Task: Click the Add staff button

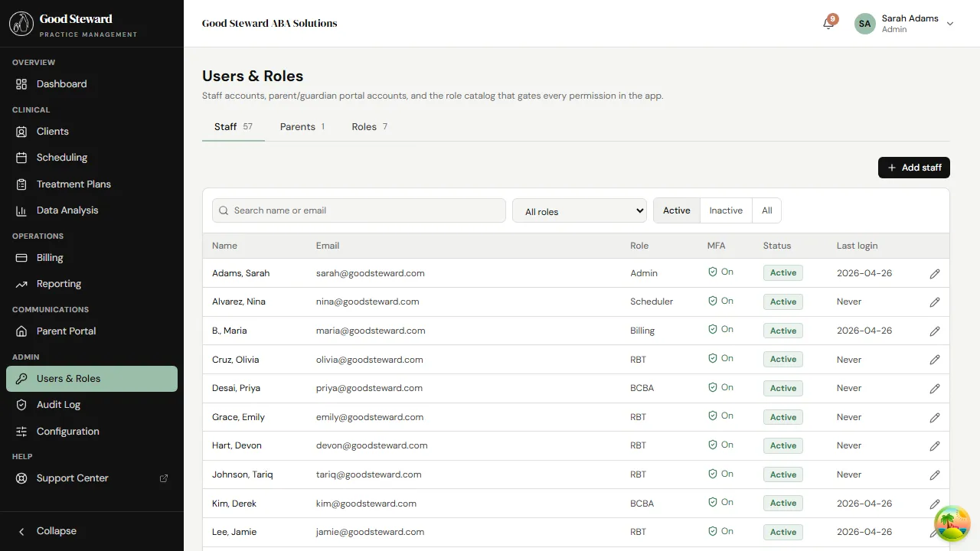Action: click(913, 168)
